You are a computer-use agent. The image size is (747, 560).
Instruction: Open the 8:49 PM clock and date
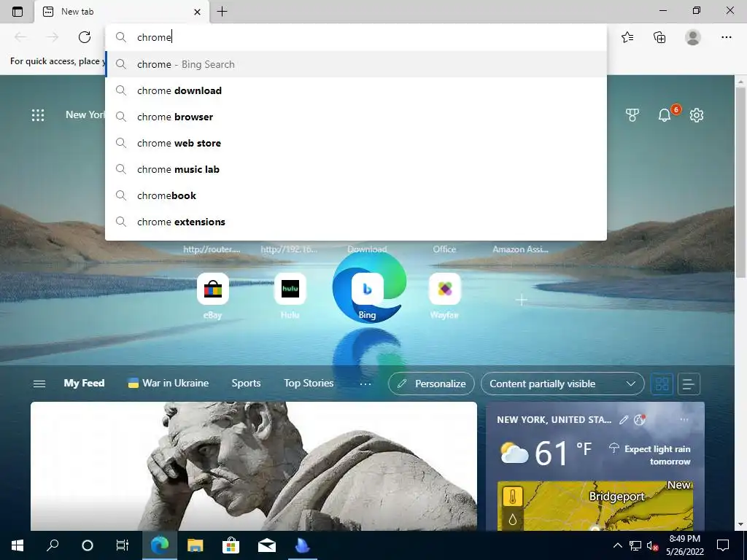(x=684, y=545)
